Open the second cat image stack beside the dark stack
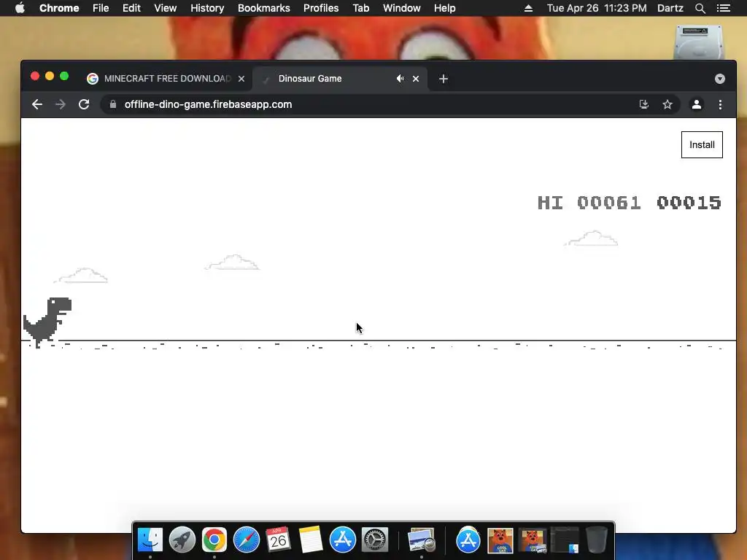This screenshot has height=560, width=747. (x=533, y=540)
